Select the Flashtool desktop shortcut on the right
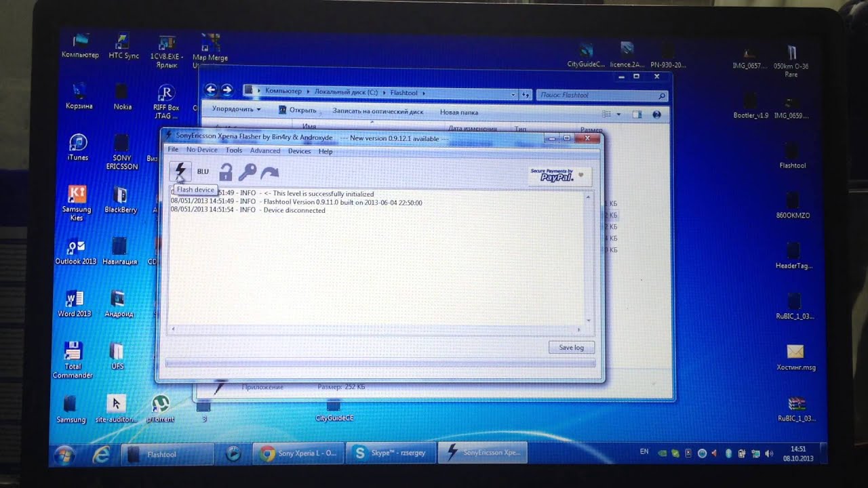The width and height of the screenshot is (868, 488). pos(792,155)
